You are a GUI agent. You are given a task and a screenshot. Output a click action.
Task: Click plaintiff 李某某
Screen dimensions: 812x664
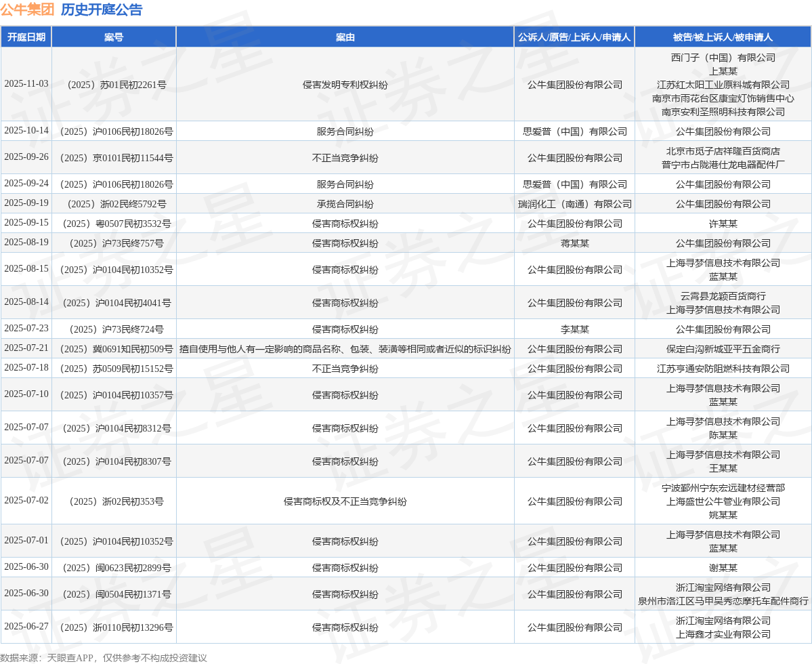[x=574, y=329]
